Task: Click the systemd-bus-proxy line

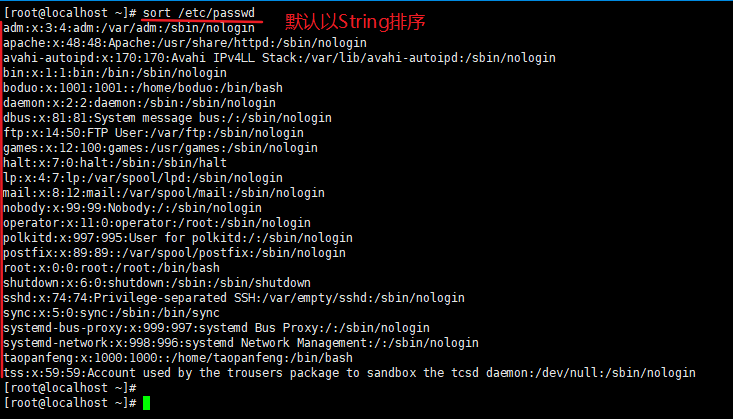Action: (216, 328)
